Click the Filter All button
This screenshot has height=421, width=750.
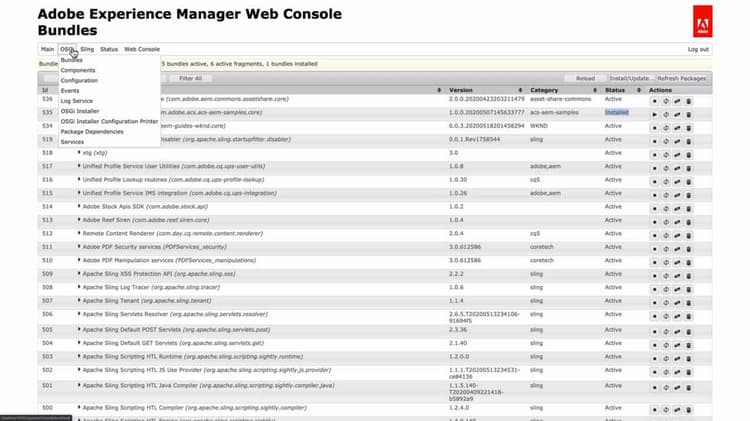(x=190, y=78)
